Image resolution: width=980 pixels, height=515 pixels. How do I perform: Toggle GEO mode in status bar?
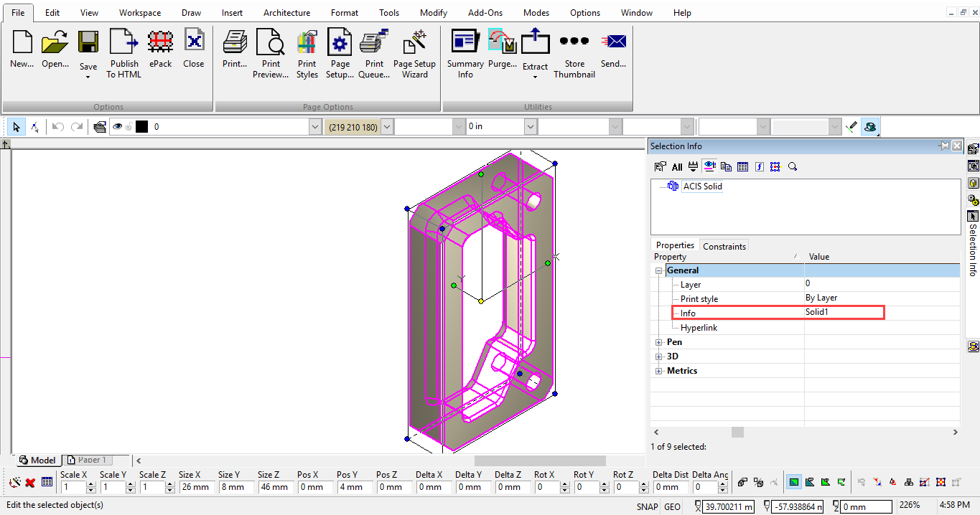[672, 506]
